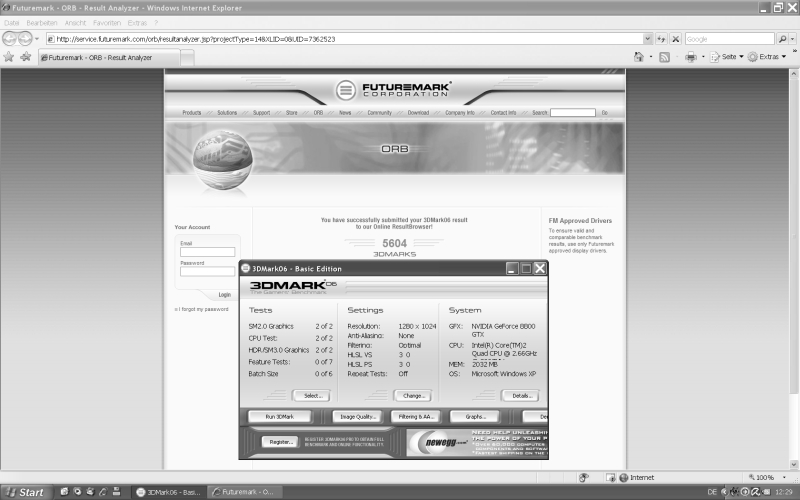Open the Extras menu in menu bar
800x500 pixels.
coord(137,23)
